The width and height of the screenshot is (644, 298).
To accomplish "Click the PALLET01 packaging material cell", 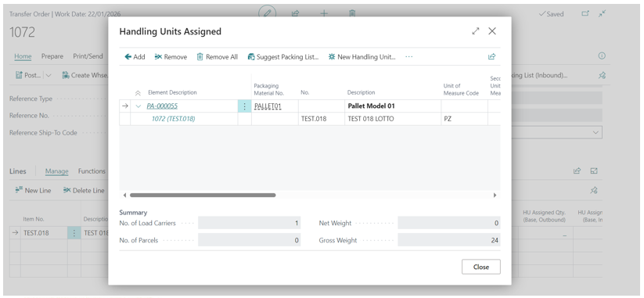I will tap(275, 106).
